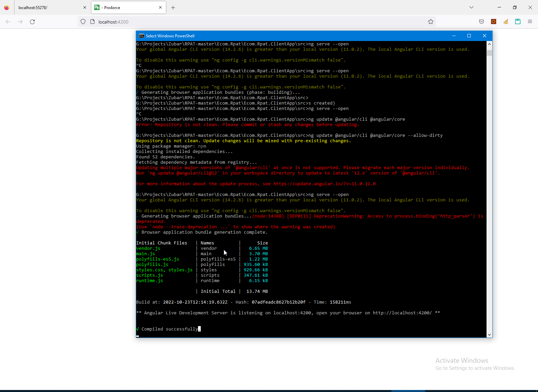The width and height of the screenshot is (538, 392).
Task: Click the 'Found 52 dependencies.' line
Action: [x=166, y=157]
